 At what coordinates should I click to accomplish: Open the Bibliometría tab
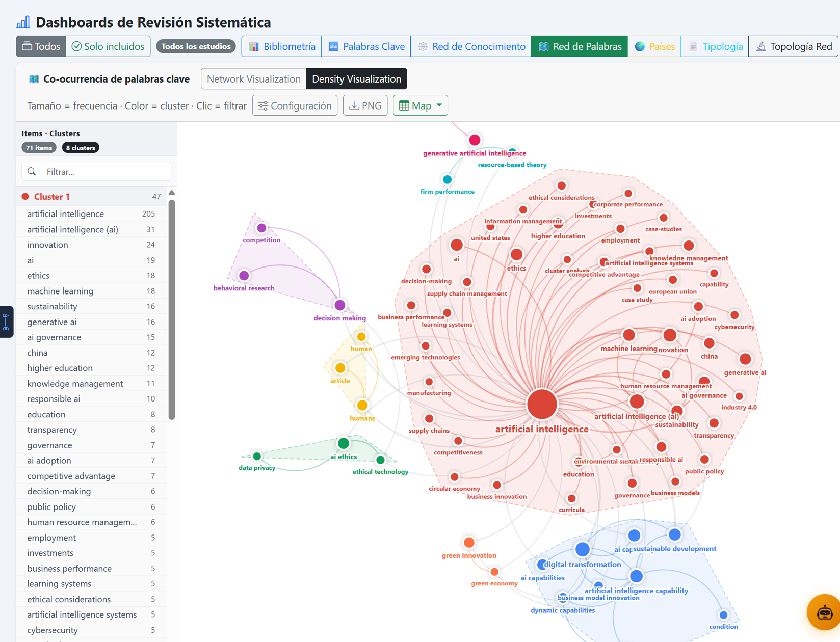coord(282,46)
